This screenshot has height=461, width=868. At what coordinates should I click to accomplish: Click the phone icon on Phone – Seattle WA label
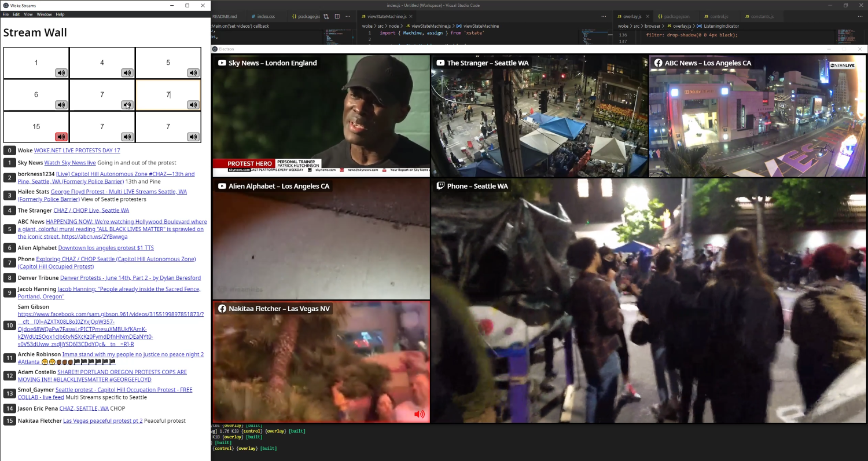coord(440,186)
